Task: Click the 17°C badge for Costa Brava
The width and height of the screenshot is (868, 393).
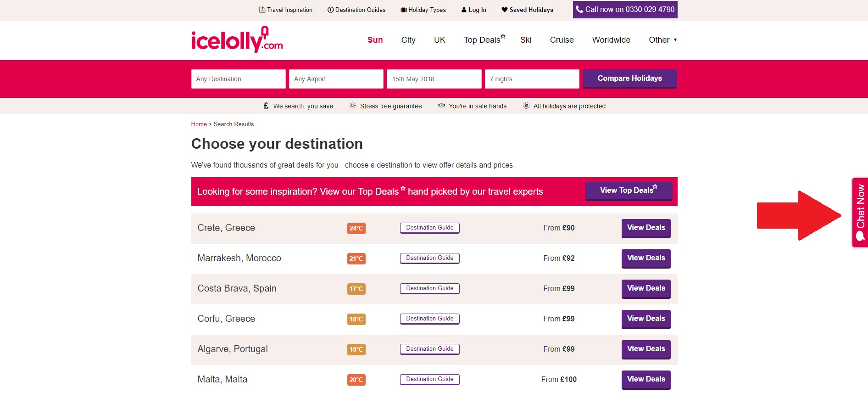Action: point(356,289)
